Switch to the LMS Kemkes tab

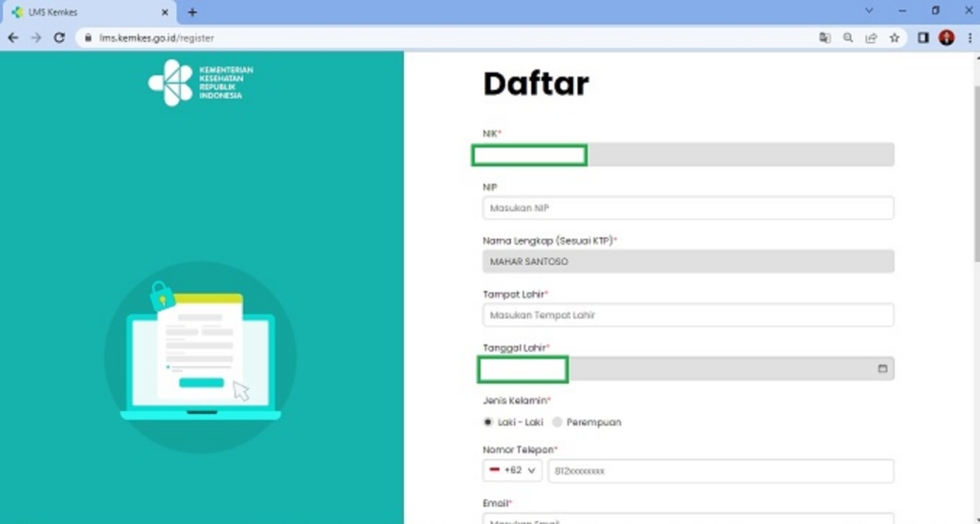click(86, 12)
